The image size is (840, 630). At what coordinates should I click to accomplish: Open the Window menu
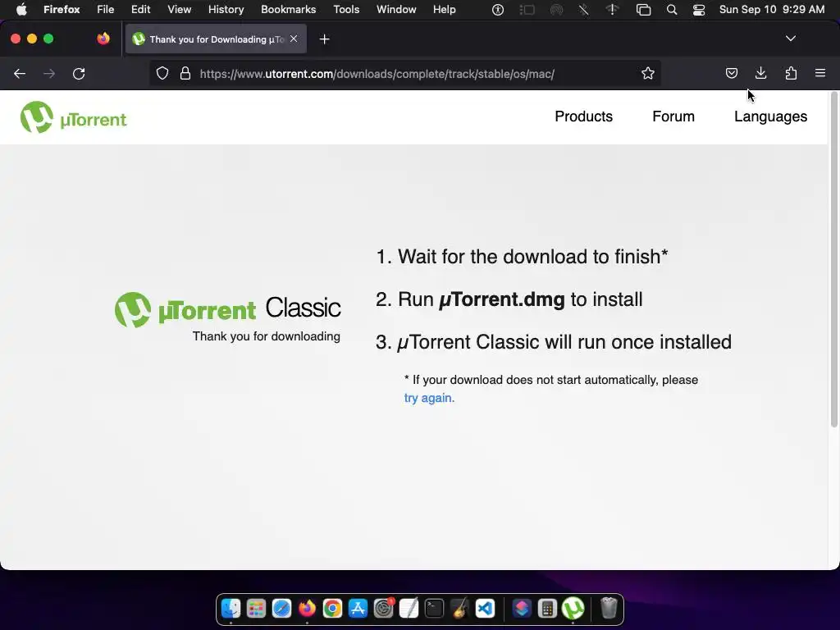coord(396,10)
